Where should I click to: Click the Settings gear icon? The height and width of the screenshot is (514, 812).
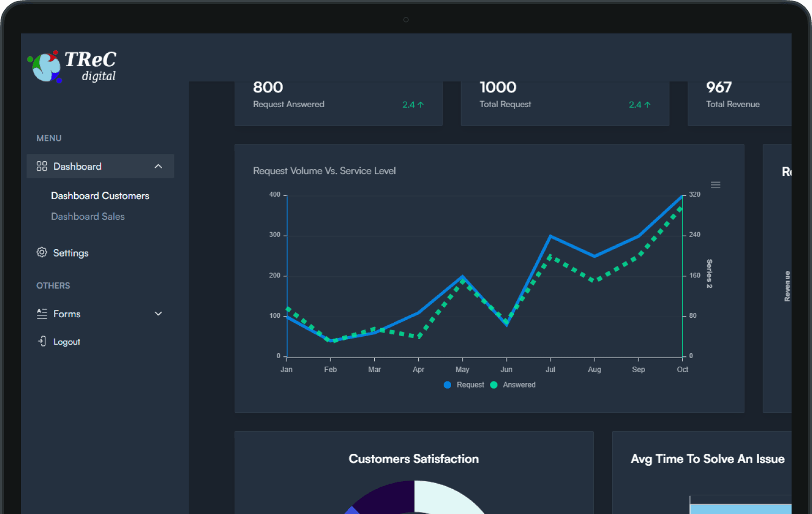pos(42,253)
